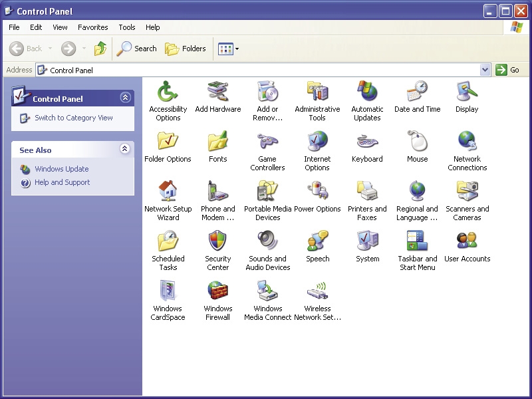Select Windows CardSpace icon
This screenshot has width=532, height=399.
(x=168, y=291)
